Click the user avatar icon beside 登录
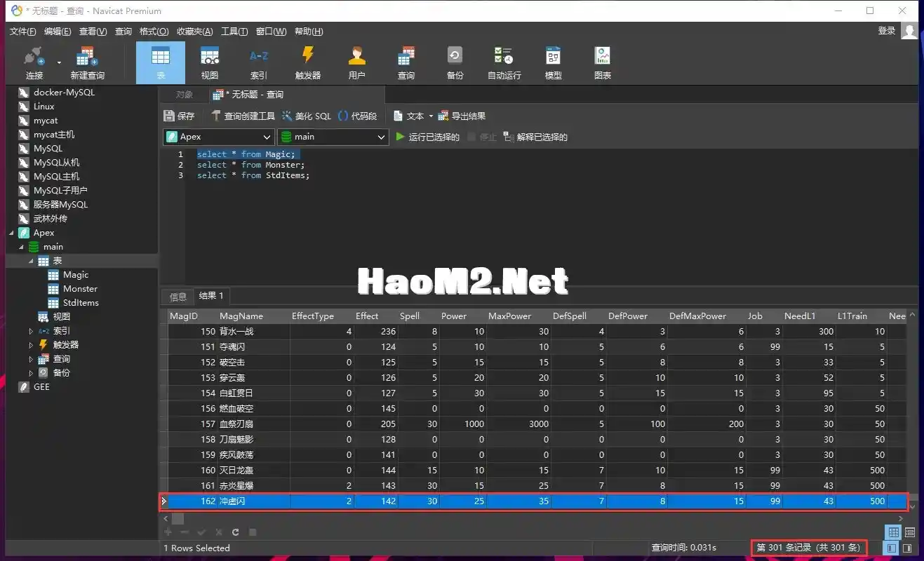This screenshot has height=561, width=924. [x=909, y=31]
